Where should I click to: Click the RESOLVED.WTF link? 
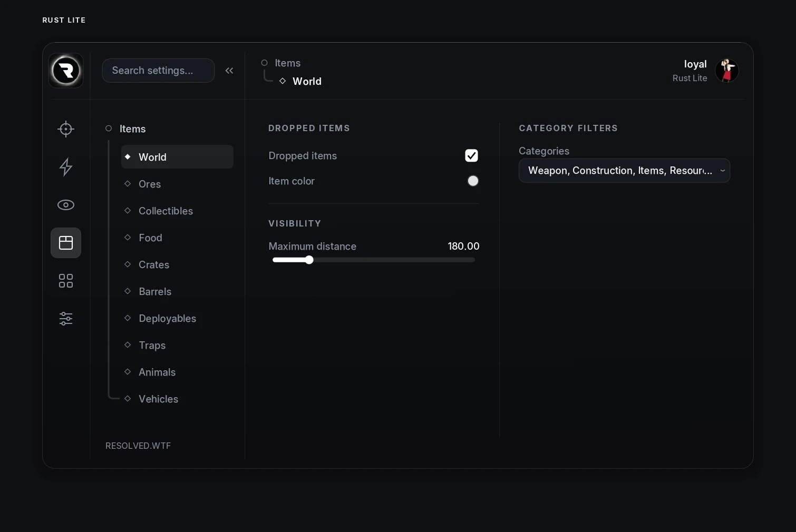tap(138, 446)
